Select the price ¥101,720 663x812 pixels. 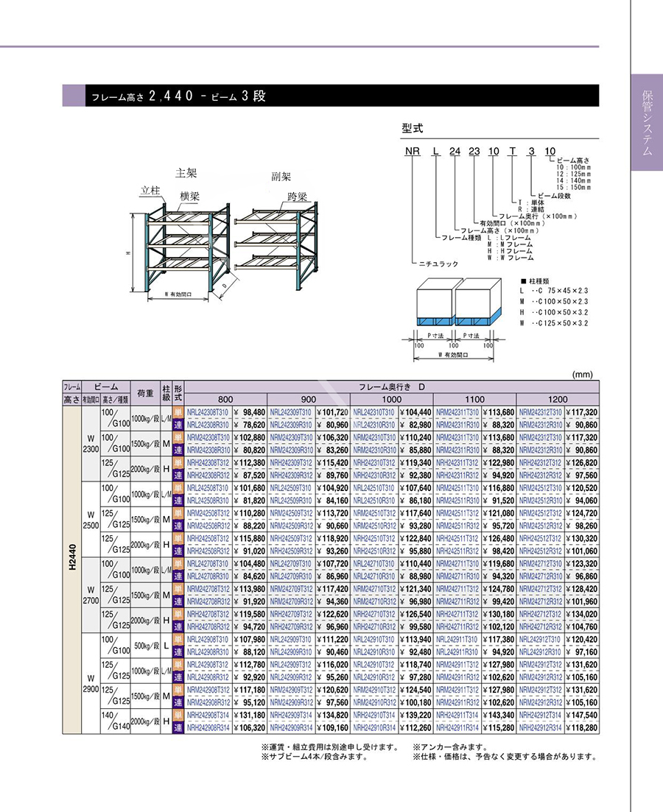tap(332, 412)
